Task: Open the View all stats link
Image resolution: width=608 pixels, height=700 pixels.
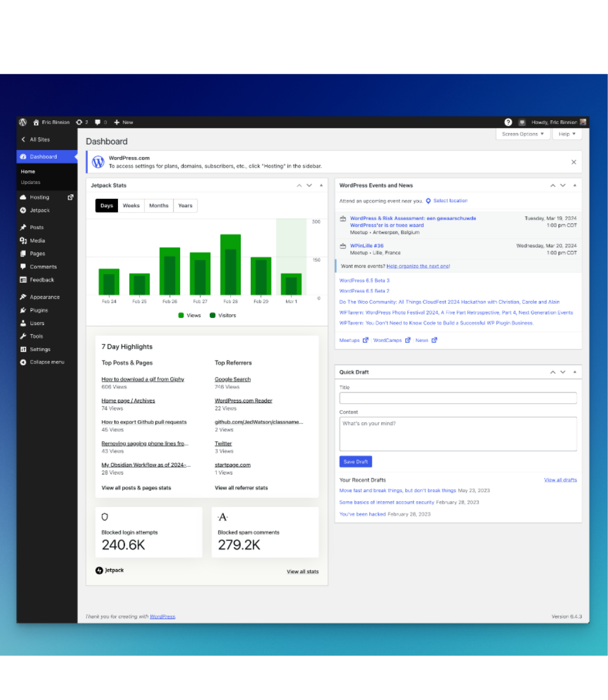Action: point(302,571)
